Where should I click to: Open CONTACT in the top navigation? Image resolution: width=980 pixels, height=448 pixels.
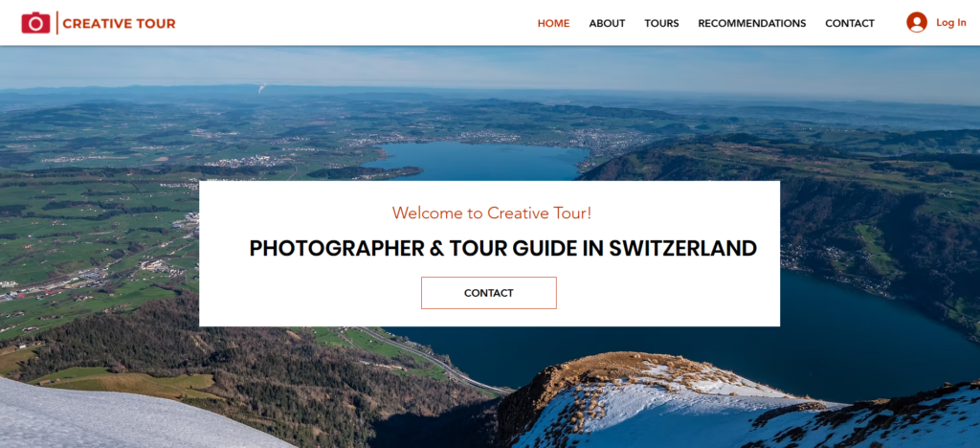point(850,23)
